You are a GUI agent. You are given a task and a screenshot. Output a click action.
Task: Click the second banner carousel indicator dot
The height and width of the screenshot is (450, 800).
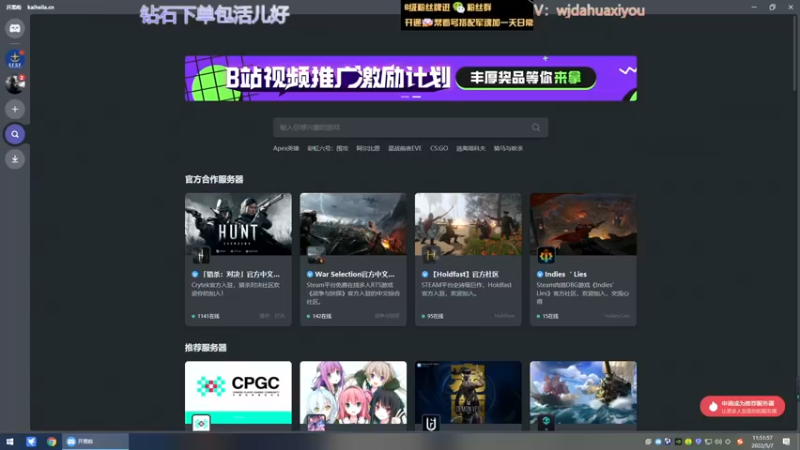[417, 96]
